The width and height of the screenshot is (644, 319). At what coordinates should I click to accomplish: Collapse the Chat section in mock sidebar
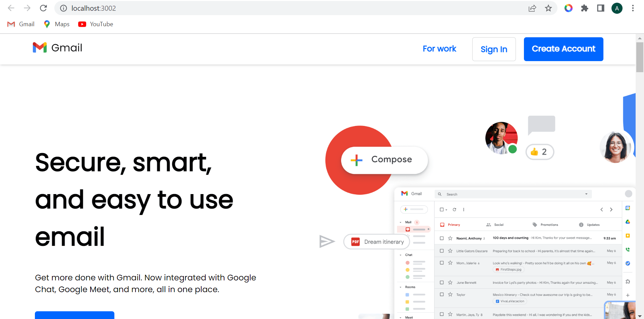pos(400,255)
